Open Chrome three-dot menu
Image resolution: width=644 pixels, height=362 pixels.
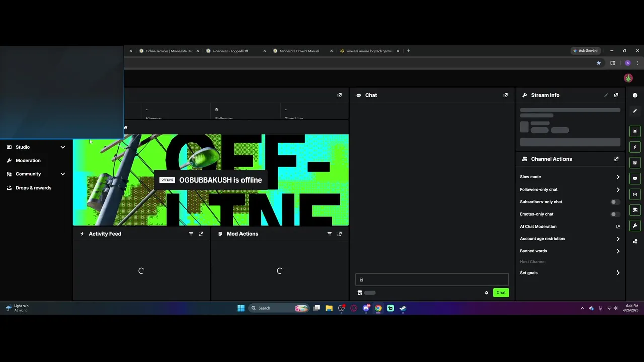click(638, 63)
